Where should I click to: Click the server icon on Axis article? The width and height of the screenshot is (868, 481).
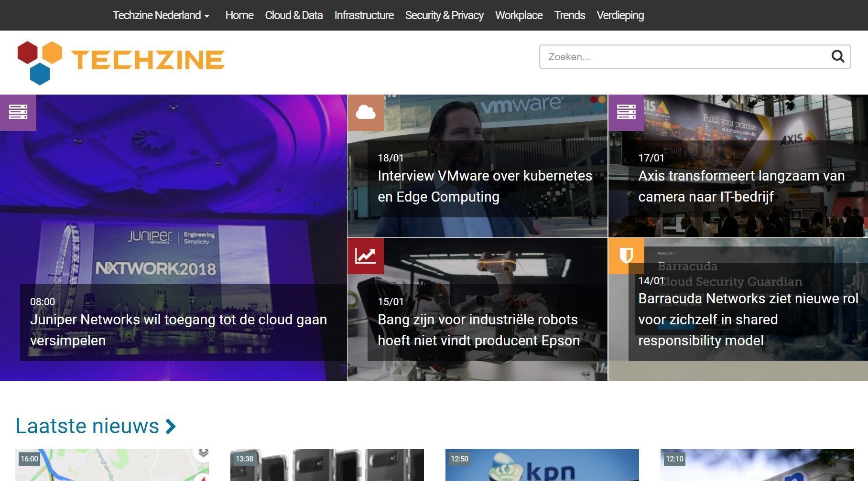626,112
